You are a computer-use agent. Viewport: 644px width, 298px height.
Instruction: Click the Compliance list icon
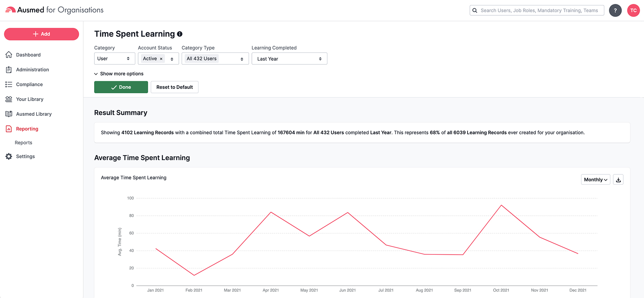(9, 84)
